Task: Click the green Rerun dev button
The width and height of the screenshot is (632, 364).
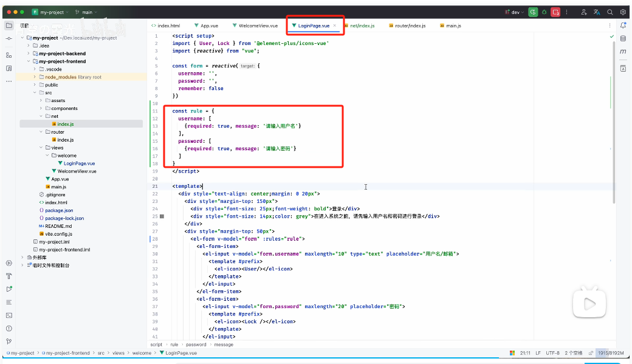Action: (x=533, y=12)
